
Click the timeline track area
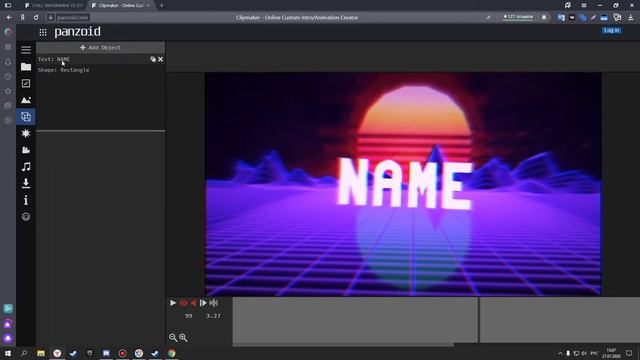436,320
